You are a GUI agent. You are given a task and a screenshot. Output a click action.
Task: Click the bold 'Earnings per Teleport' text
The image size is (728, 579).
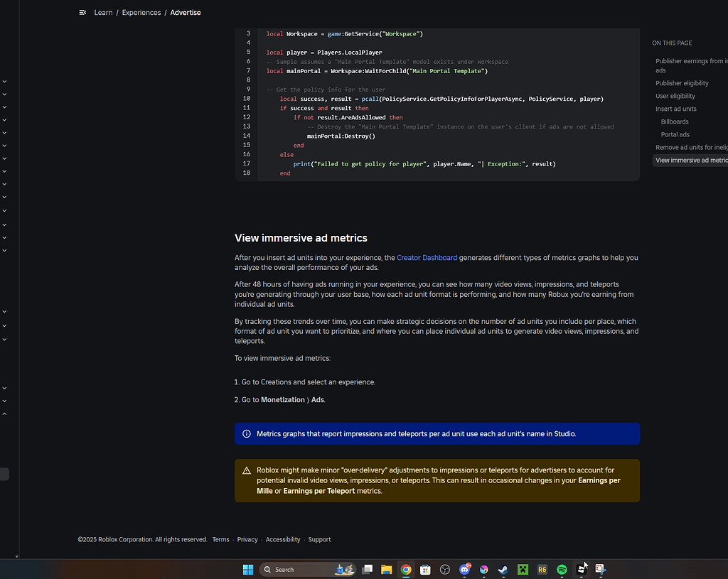coord(319,491)
